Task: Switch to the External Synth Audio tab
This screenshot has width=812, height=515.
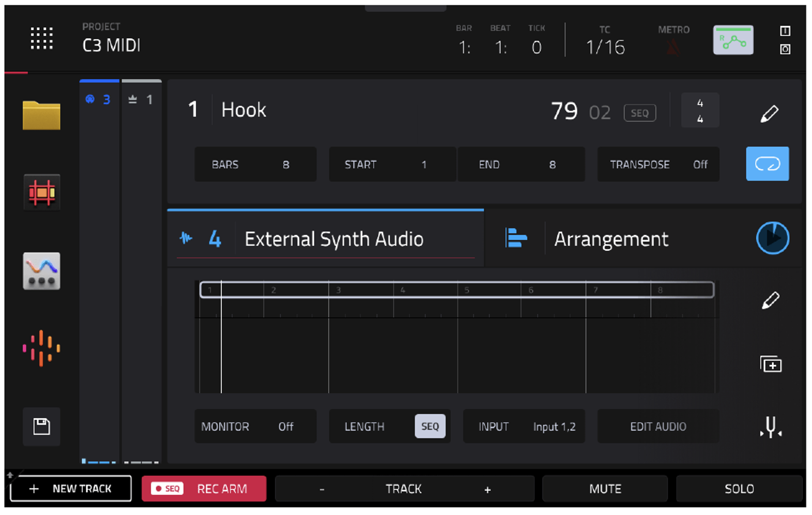Action: 326,238
